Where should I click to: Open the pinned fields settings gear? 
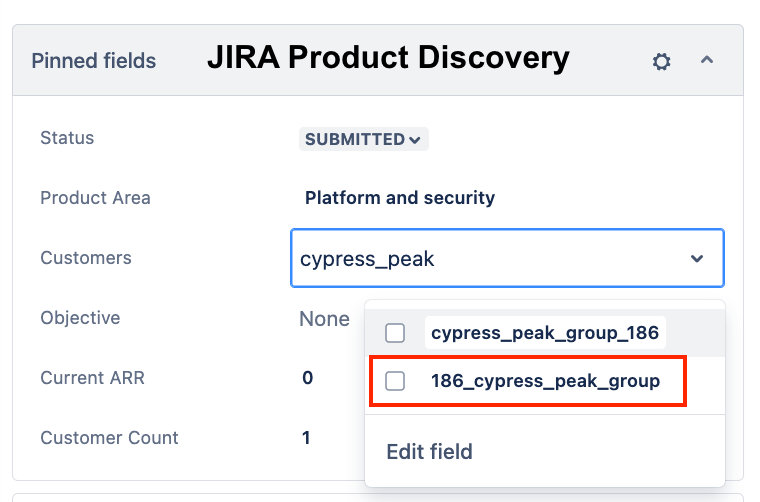(x=661, y=62)
